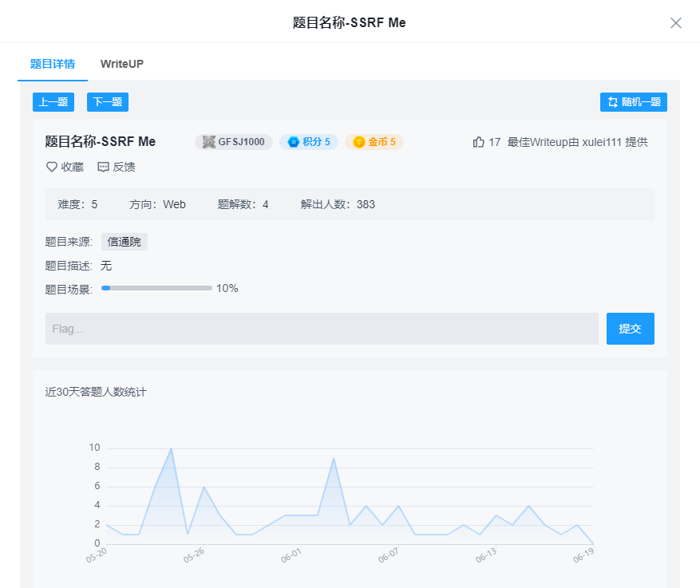Click the scenario 10% progress bar
Screen dimensions: 700x588
tap(156, 288)
